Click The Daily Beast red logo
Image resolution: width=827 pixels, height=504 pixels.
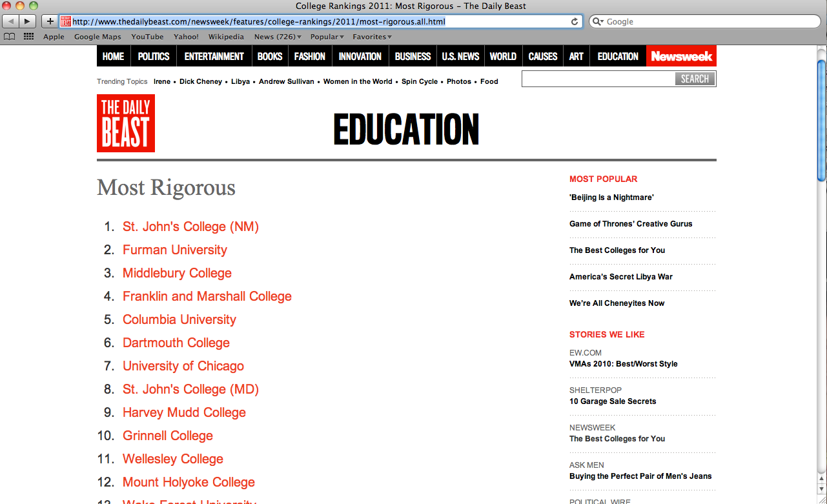(126, 123)
